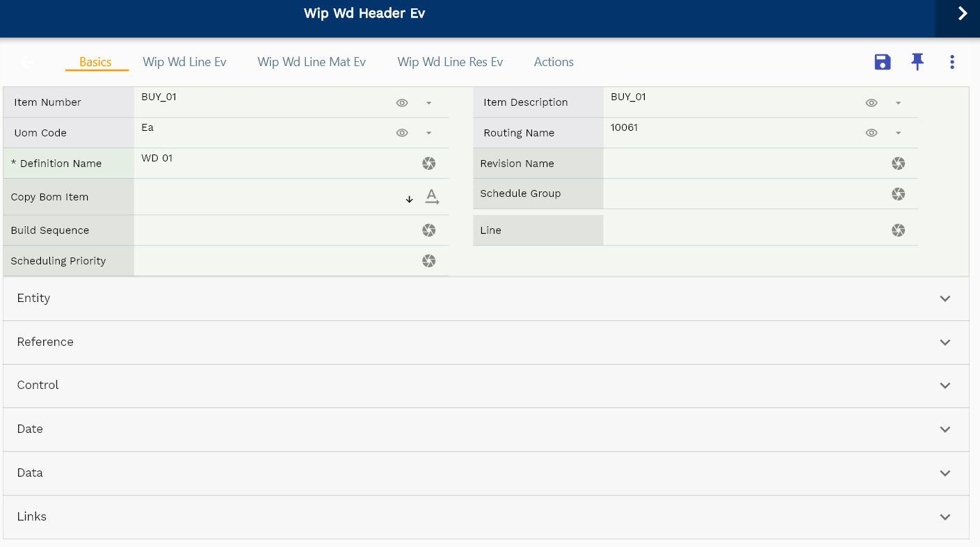The height and width of the screenshot is (547, 980).
Task: Open the Item Description dropdown arrow
Action: pyautogui.click(x=898, y=103)
